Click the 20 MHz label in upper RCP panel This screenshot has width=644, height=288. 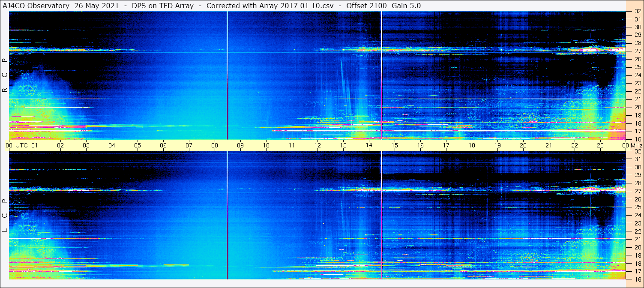click(637, 107)
